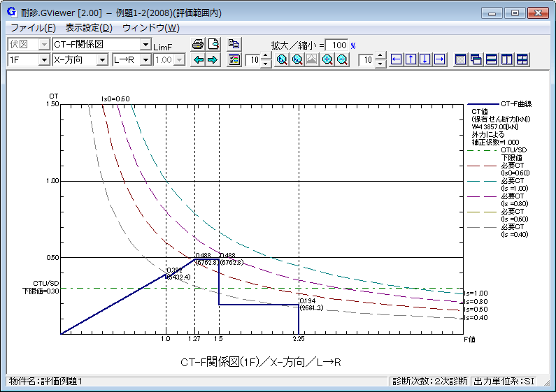Decrease the pan step value before the blue arrows
The image size is (556, 392).
coord(380,64)
